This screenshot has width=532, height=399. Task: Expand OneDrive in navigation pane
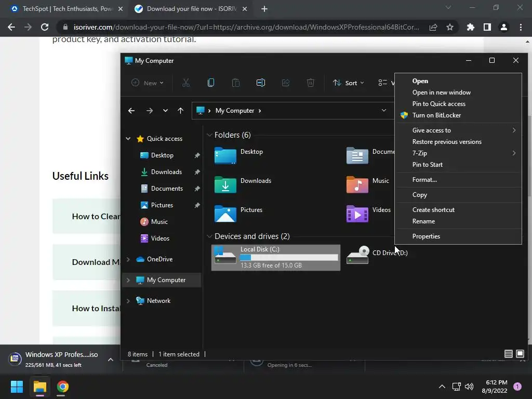point(128,259)
